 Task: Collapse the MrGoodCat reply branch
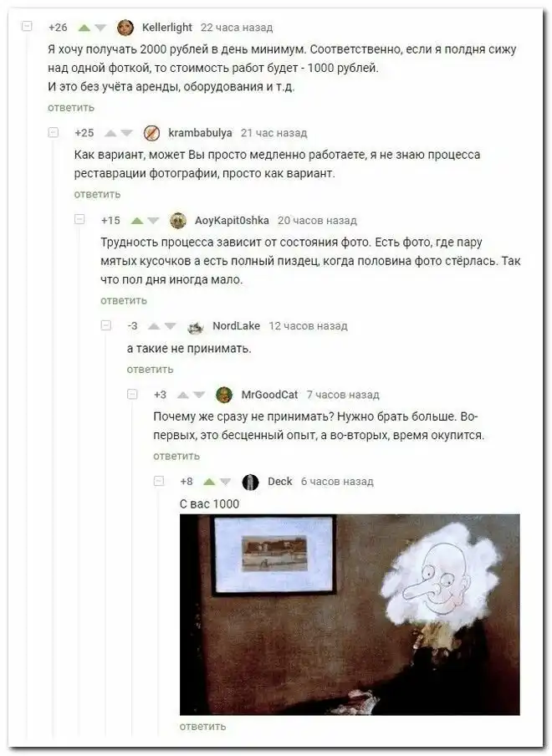click(133, 395)
